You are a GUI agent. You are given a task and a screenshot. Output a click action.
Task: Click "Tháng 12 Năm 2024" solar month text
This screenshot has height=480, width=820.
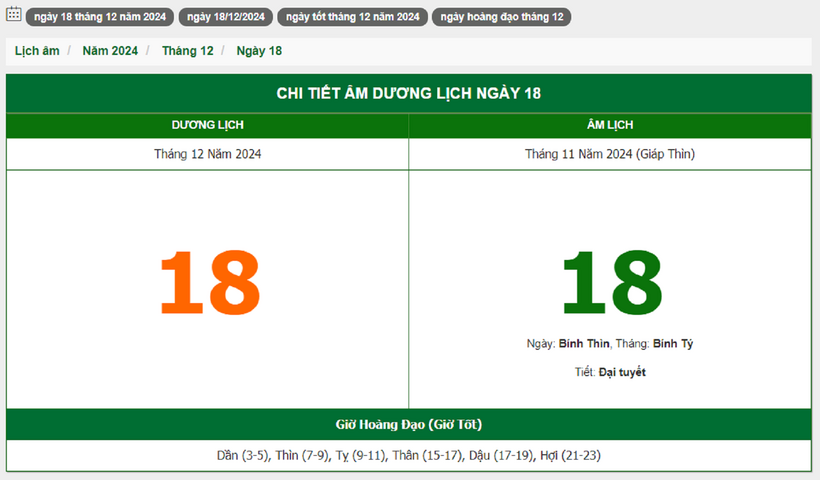pyautogui.click(x=208, y=154)
